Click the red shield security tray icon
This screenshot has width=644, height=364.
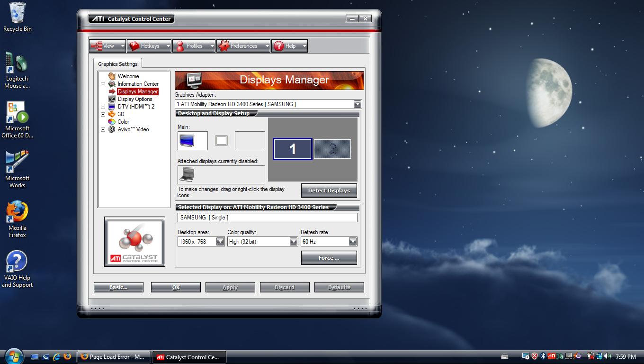coord(535,356)
